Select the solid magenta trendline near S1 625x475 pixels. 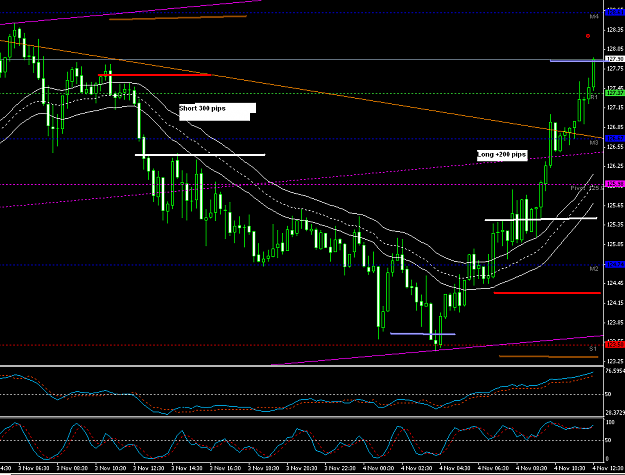(437, 350)
